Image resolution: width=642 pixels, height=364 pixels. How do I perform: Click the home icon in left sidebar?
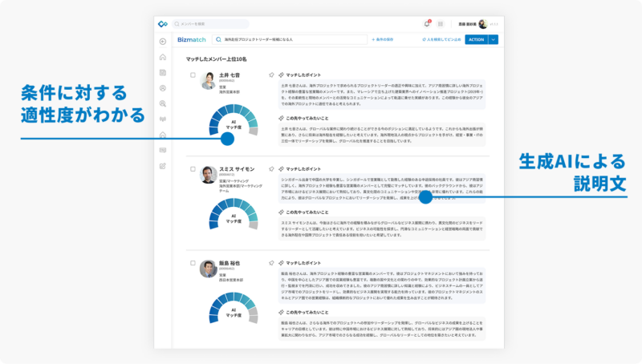[x=163, y=57]
